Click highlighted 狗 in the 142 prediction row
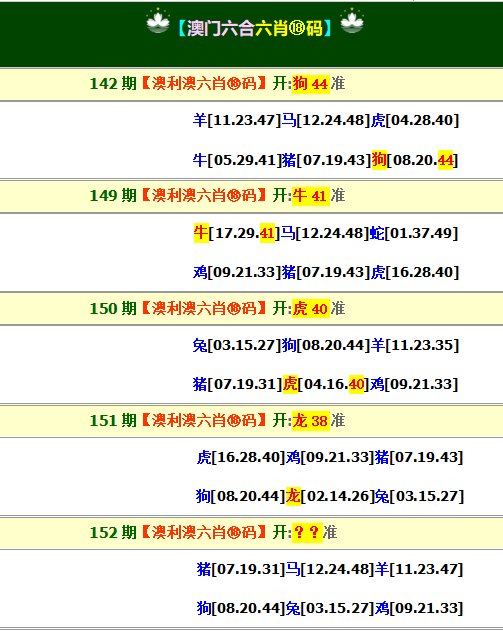The height and width of the screenshot is (631, 503). tap(379, 160)
